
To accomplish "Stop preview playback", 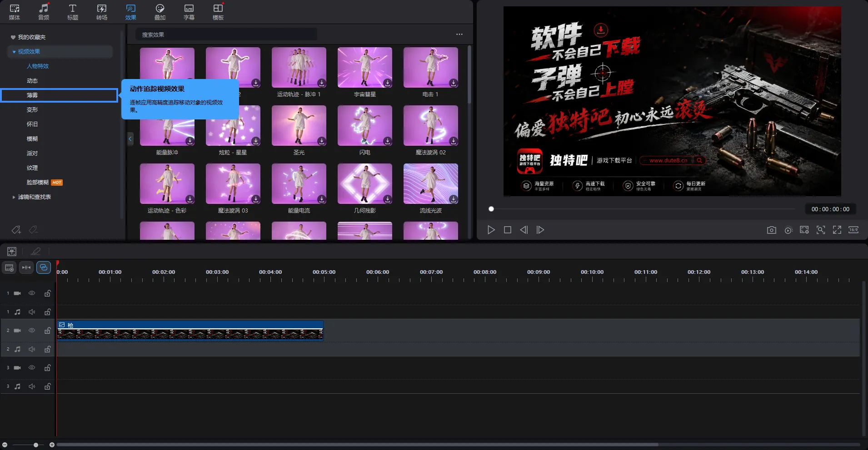I will coord(508,230).
